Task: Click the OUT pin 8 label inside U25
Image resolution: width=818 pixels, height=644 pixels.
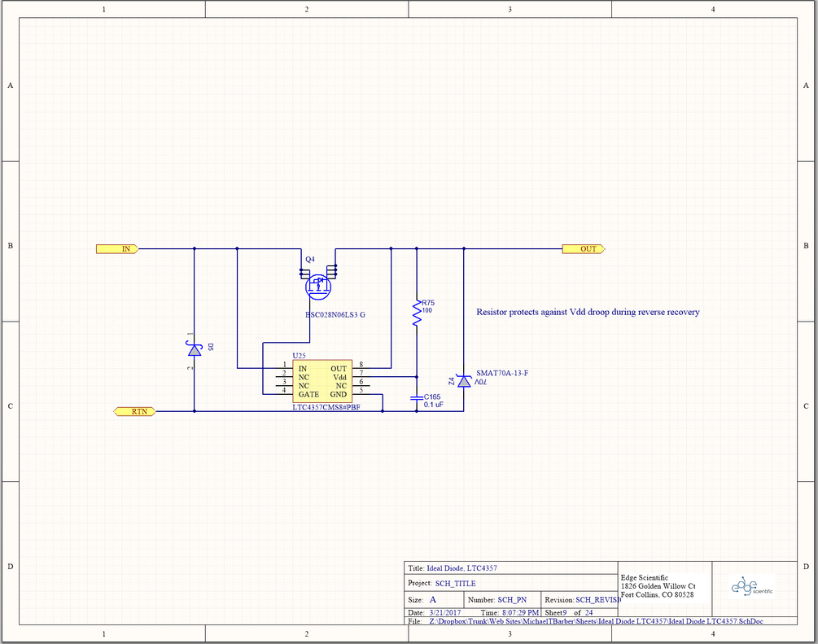Action: point(339,369)
